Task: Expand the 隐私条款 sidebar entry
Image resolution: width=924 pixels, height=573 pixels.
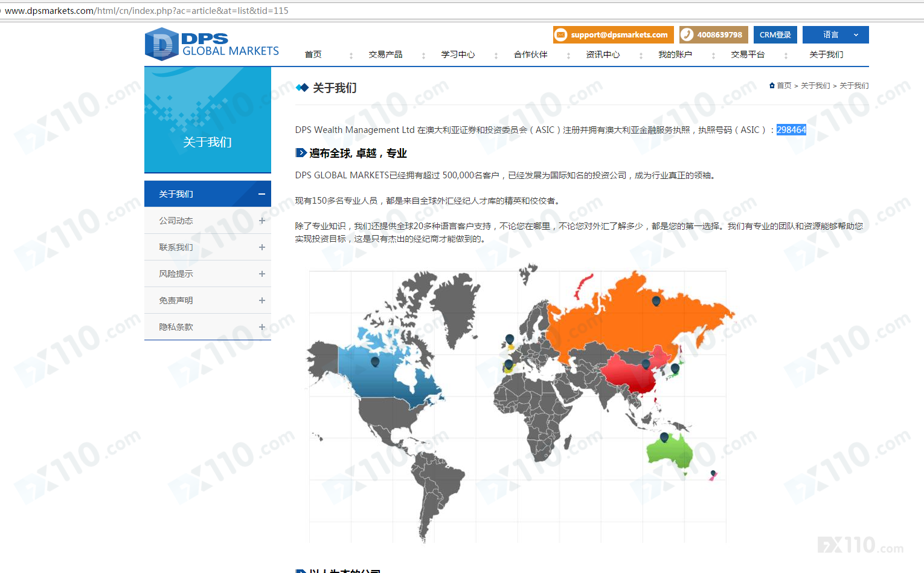Action: point(261,327)
